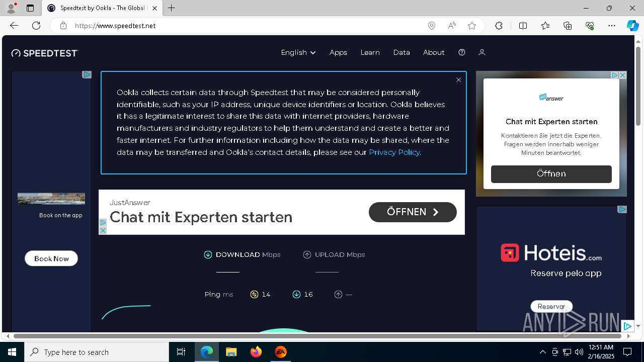
Task: Click AdChoices icon on Hoteis ad
Action: [x=622, y=209]
